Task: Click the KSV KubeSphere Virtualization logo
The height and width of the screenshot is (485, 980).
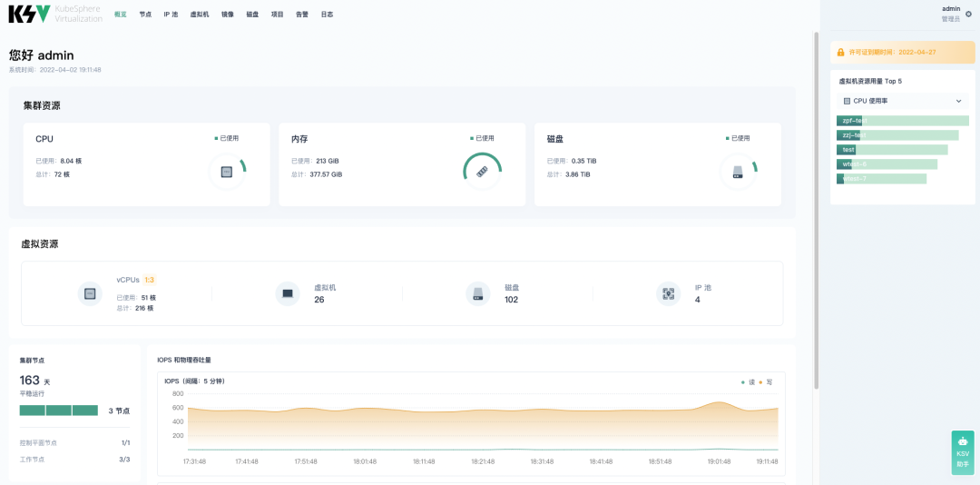Action: pos(55,15)
